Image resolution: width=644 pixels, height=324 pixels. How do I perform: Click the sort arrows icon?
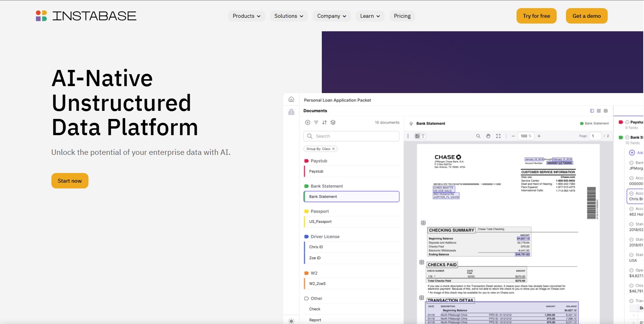325,122
